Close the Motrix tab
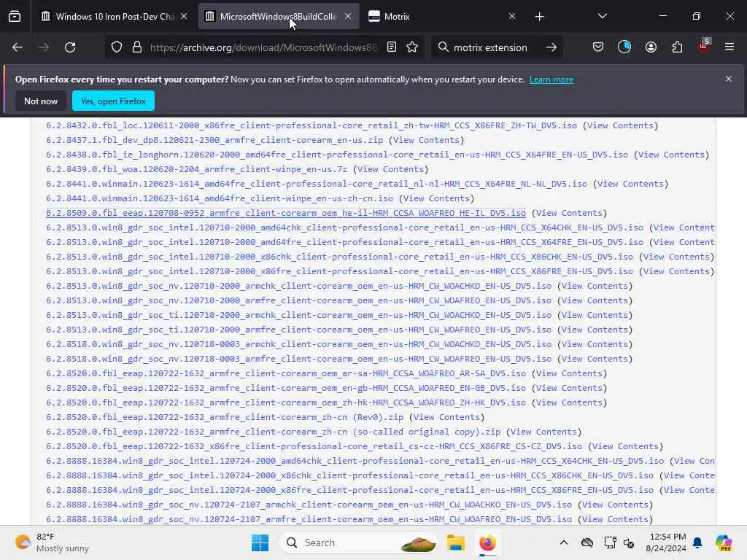Image resolution: width=747 pixels, height=560 pixels. (x=512, y=16)
